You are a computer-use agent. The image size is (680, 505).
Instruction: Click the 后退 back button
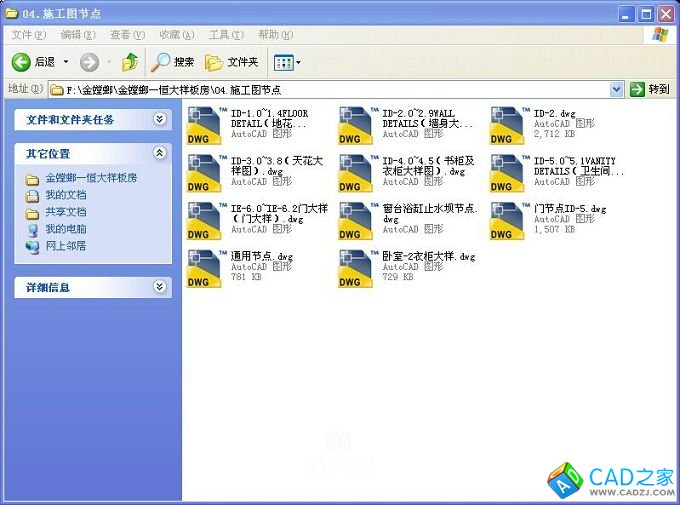click(34, 62)
